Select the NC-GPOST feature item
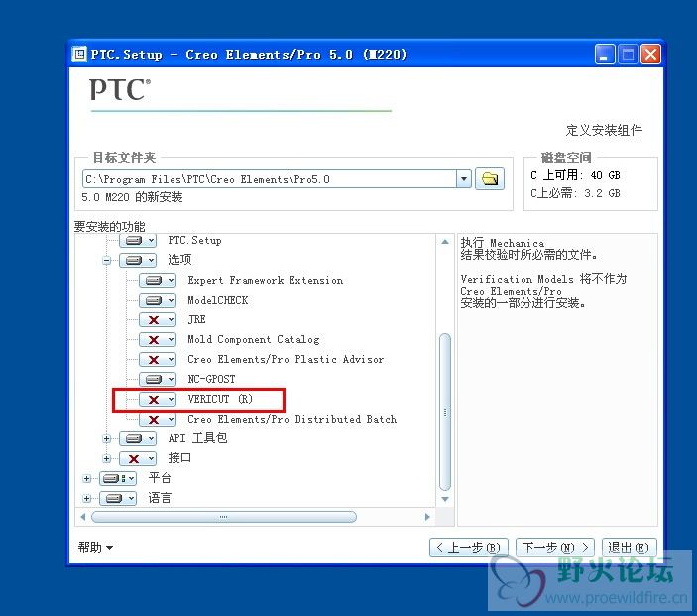 [211, 379]
